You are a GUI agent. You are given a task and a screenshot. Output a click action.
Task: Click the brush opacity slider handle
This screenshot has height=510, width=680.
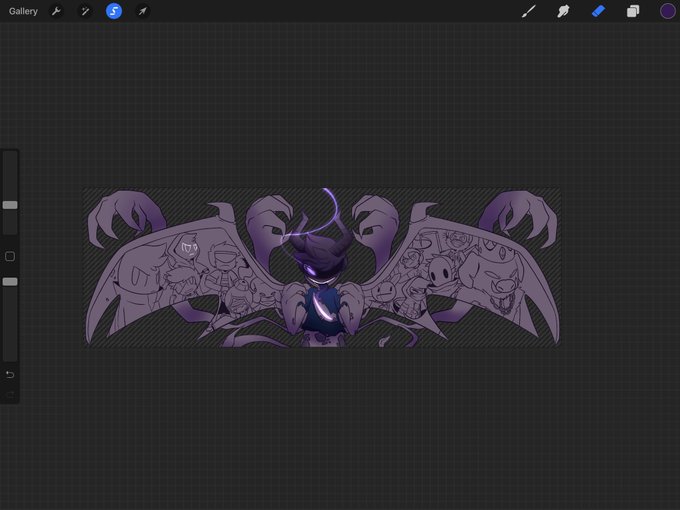pos(10,281)
